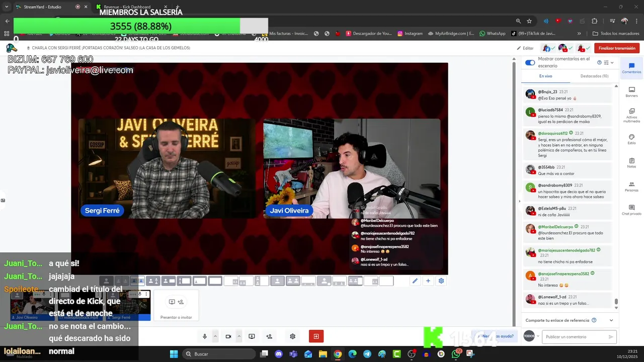Open the Banners sidebar panel
Viewport: 644px width, 362px height.
(x=631, y=92)
